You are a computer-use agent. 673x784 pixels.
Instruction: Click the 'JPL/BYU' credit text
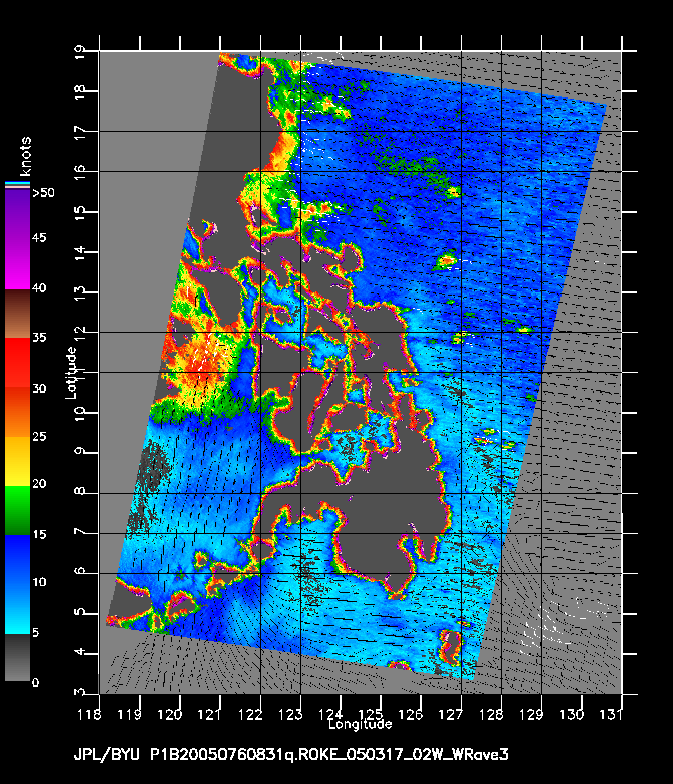point(106,755)
